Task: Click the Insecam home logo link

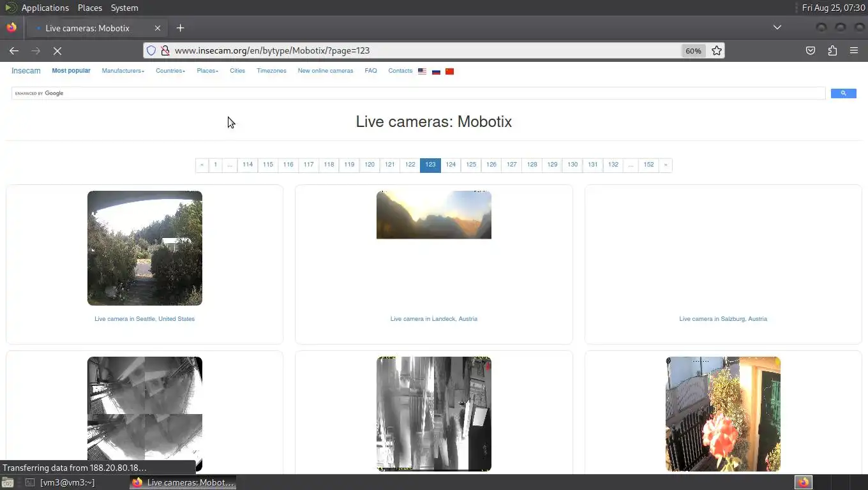Action: coord(26,71)
